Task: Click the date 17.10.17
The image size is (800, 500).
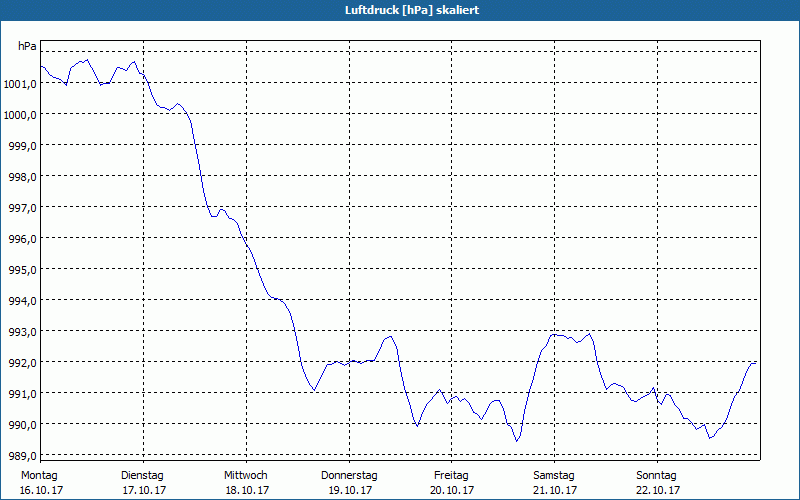Action: 144,490
